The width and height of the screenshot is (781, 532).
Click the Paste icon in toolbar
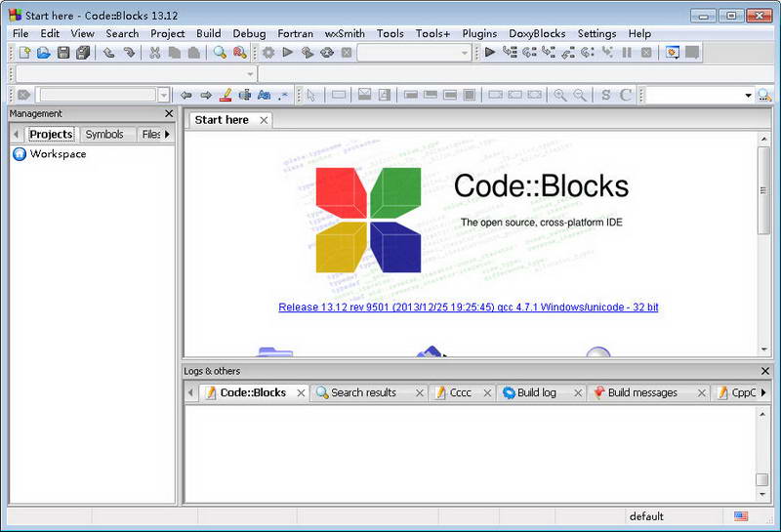point(193,53)
